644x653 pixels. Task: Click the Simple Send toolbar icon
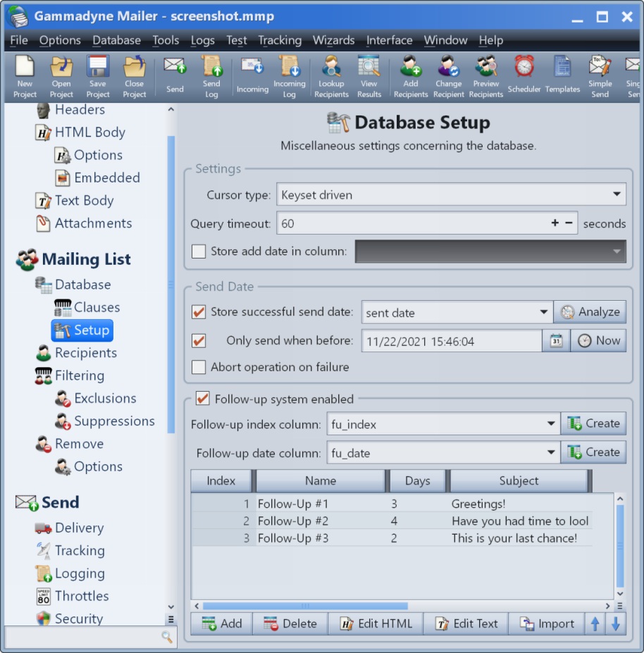pyautogui.click(x=600, y=77)
